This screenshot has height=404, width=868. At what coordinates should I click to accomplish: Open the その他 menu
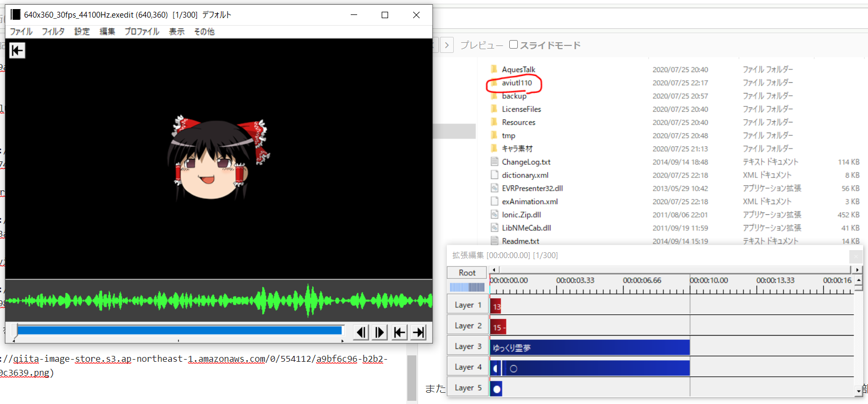coord(204,32)
